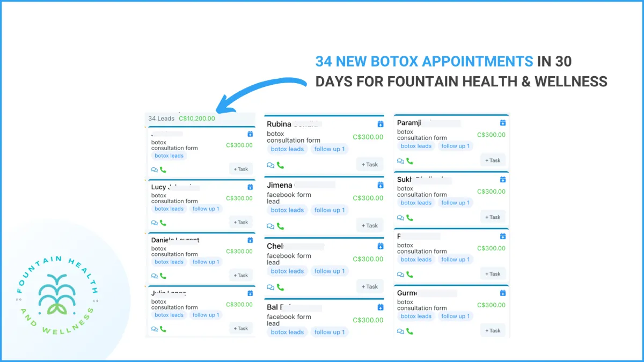
Task: Click phone icon on Rubina's lead card
Action: (x=280, y=165)
